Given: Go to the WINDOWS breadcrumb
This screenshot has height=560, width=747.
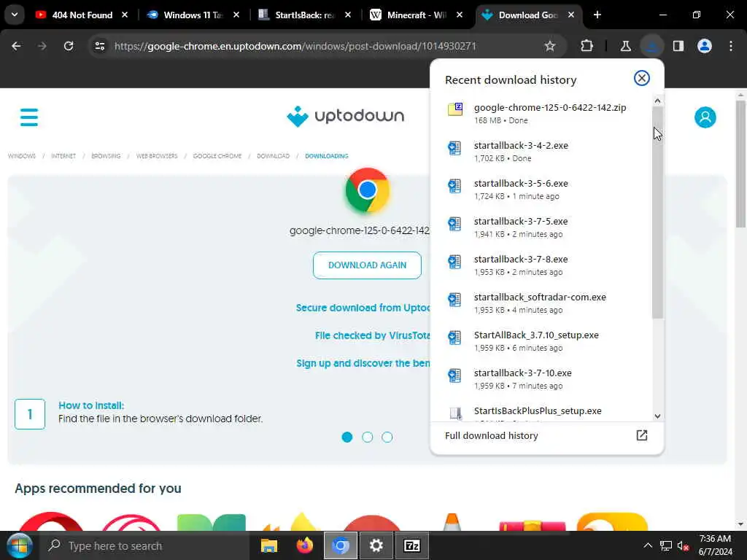Looking at the screenshot, I should coord(21,156).
